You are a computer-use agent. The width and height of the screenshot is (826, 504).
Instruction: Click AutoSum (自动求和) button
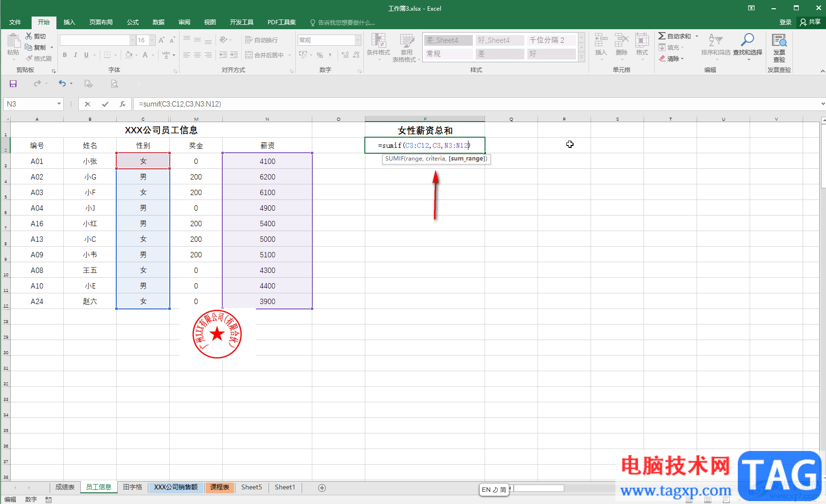pyautogui.click(x=675, y=36)
